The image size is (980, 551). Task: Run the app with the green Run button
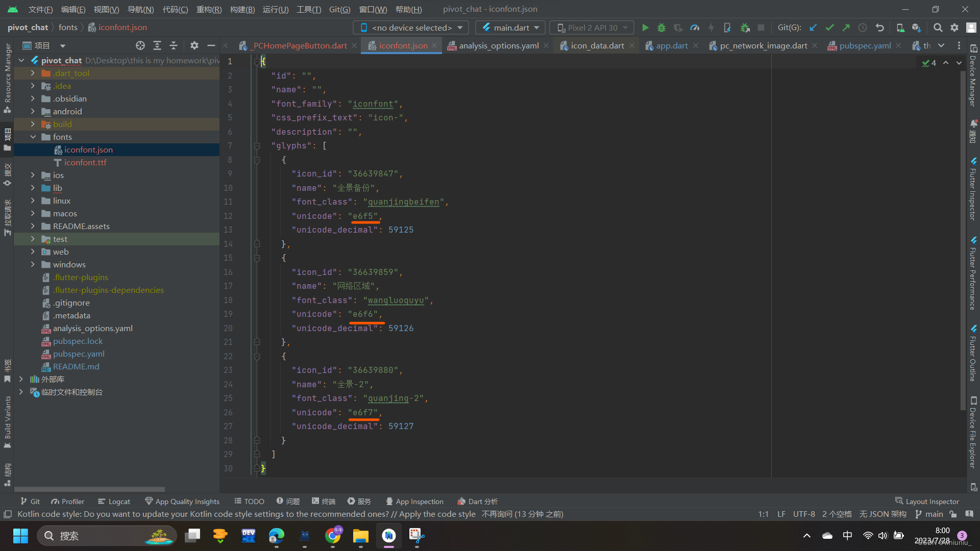click(x=645, y=27)
